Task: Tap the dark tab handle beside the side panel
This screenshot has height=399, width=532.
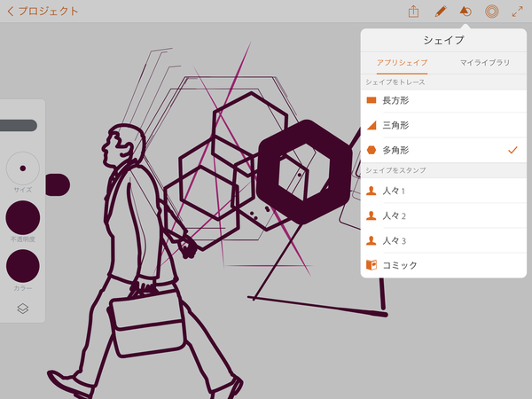Action: 58,185
